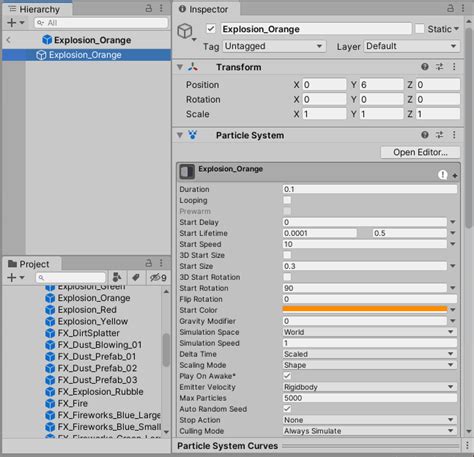Open the Layer dropdown showing Default

pos(412,46)
